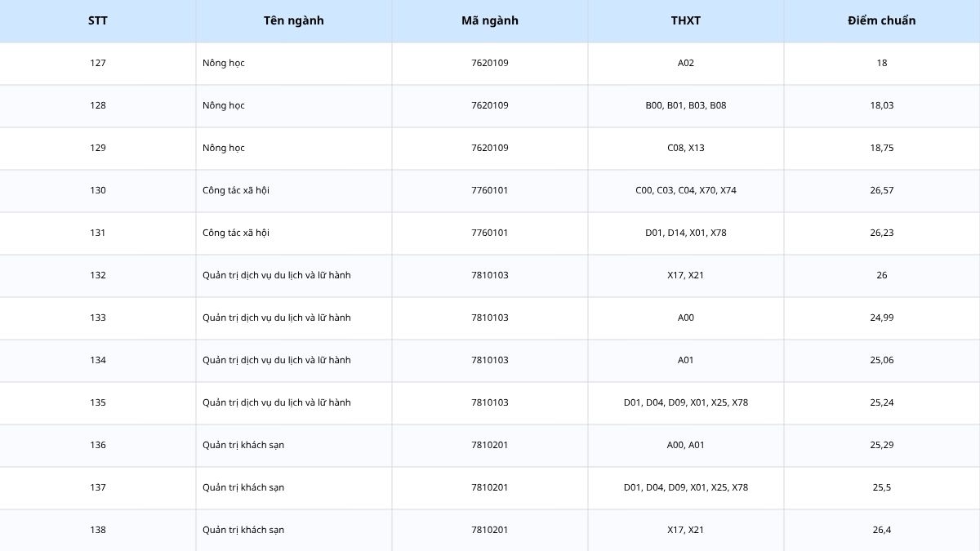Click row number 138

pos(98,531)
